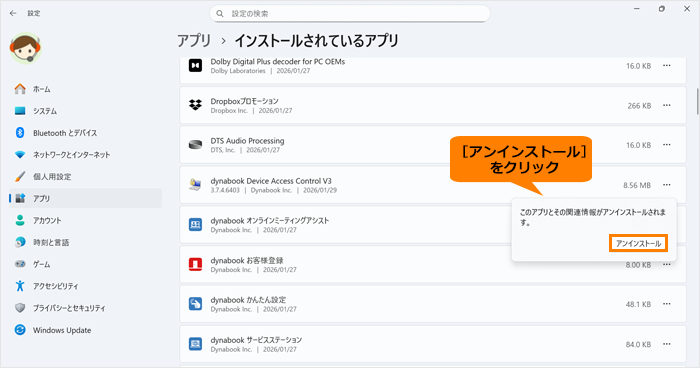Click the 個人用設定 paintbrush icon

click(x=20, y=176)
